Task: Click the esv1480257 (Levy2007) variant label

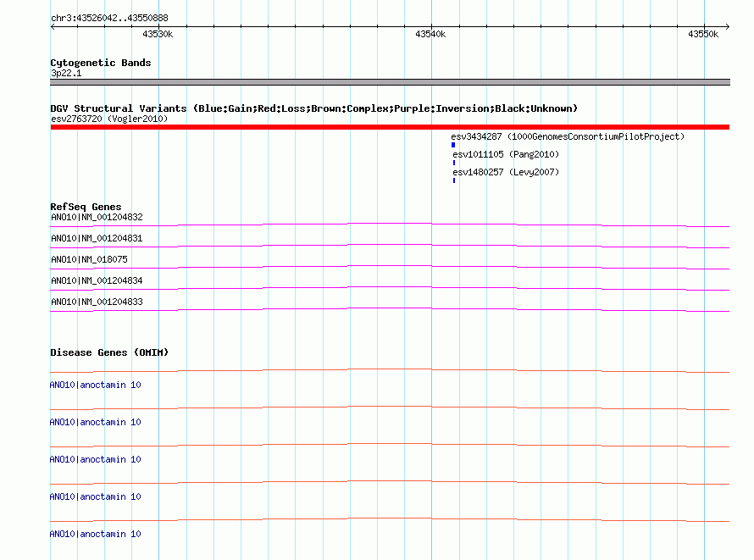Action: coord(506,172)
